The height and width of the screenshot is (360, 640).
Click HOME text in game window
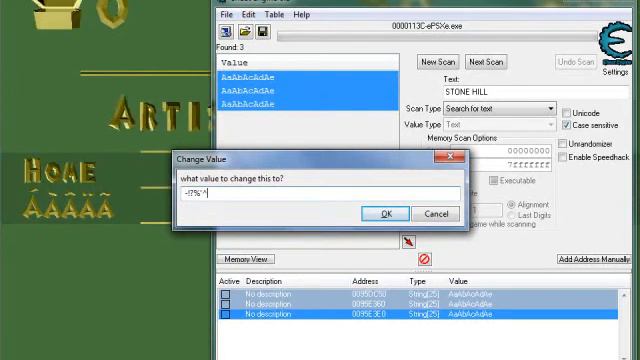pos(60,171)
